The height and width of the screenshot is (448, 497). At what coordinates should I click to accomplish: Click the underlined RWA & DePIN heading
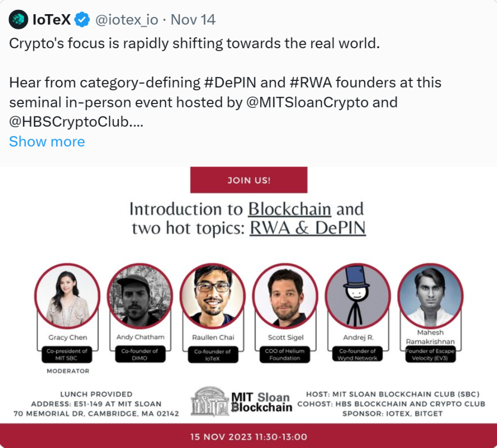tap(308, 228)
